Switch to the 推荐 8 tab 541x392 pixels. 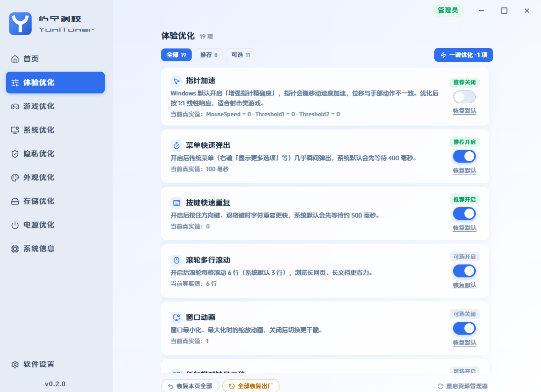[208, 55]
